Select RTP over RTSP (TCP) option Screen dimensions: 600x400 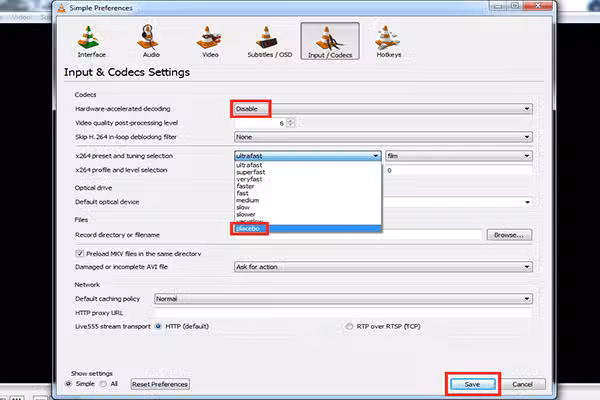point(349,326)
